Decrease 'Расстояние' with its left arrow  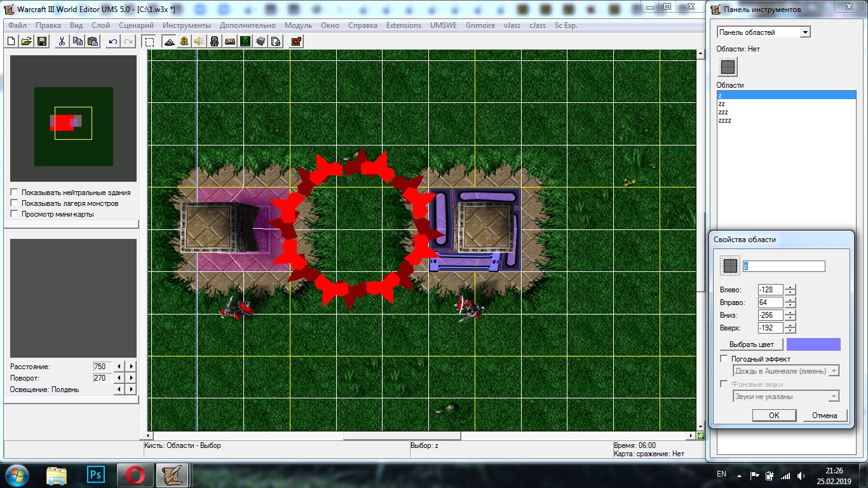point(119,367)
